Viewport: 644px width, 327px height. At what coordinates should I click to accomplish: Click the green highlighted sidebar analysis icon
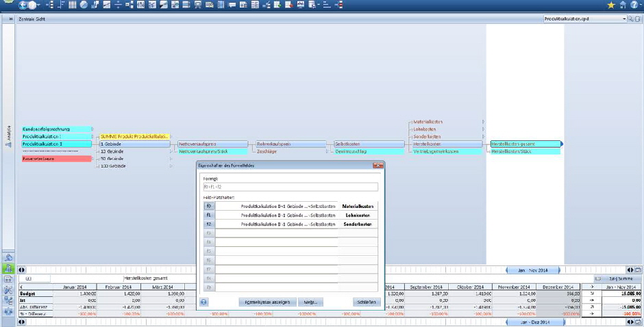(8, 268)
